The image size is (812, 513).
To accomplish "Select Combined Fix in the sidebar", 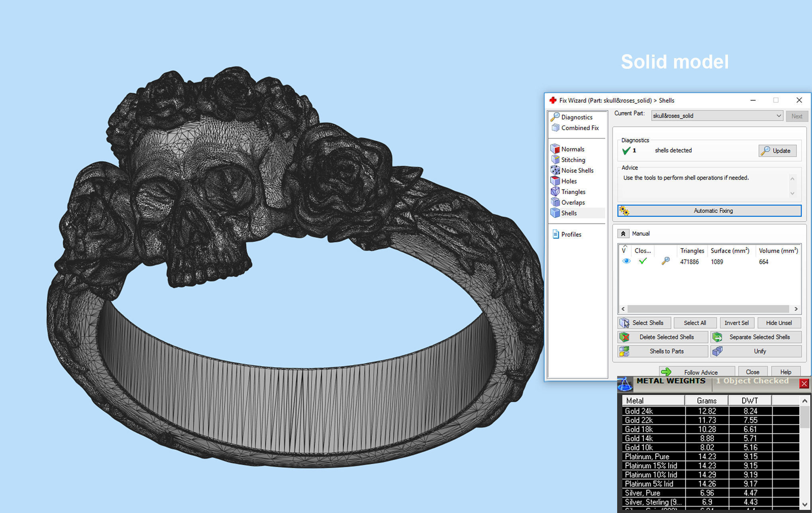I will 580,128.
